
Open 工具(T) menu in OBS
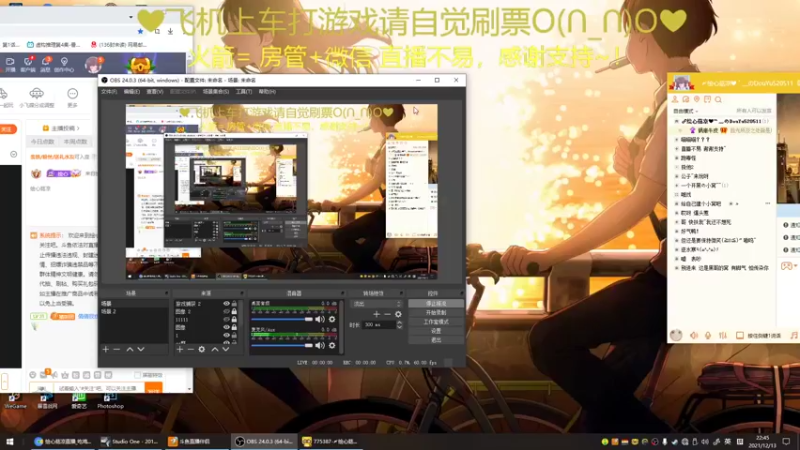[x=243, y=92]
